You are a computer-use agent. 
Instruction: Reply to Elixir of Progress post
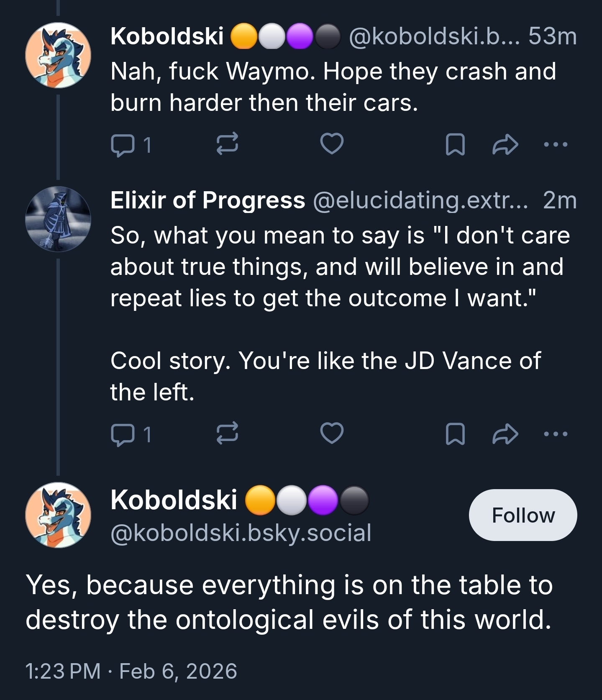(123, 434)
